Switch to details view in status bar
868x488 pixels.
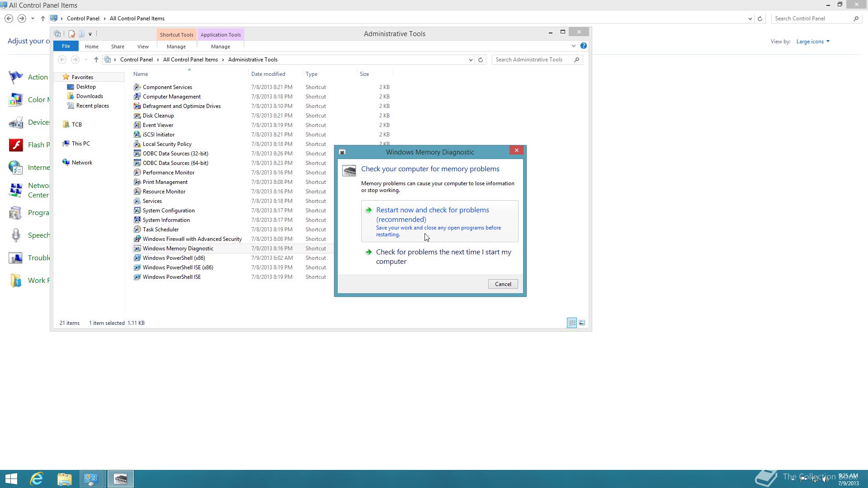(x=572, y=323)
